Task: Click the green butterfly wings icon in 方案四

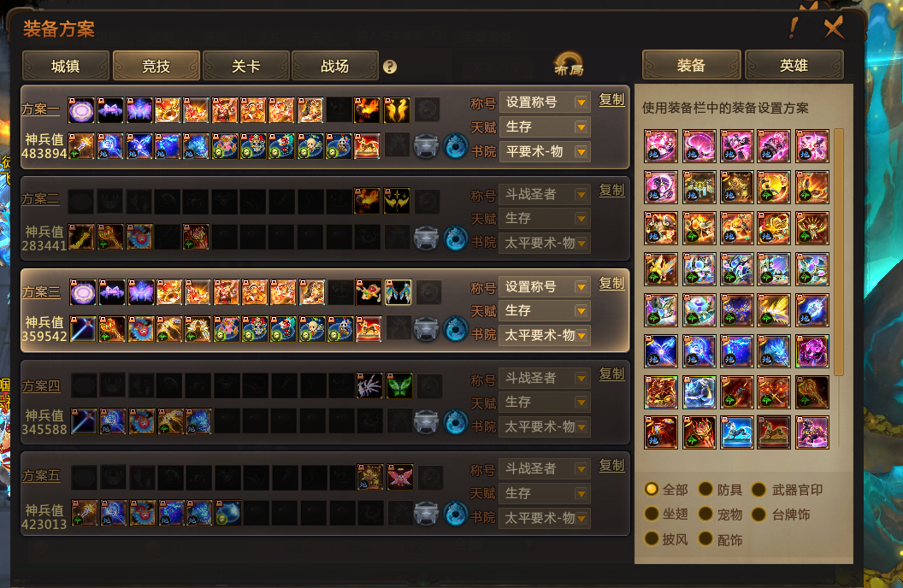Action: [x=399, y=385]
